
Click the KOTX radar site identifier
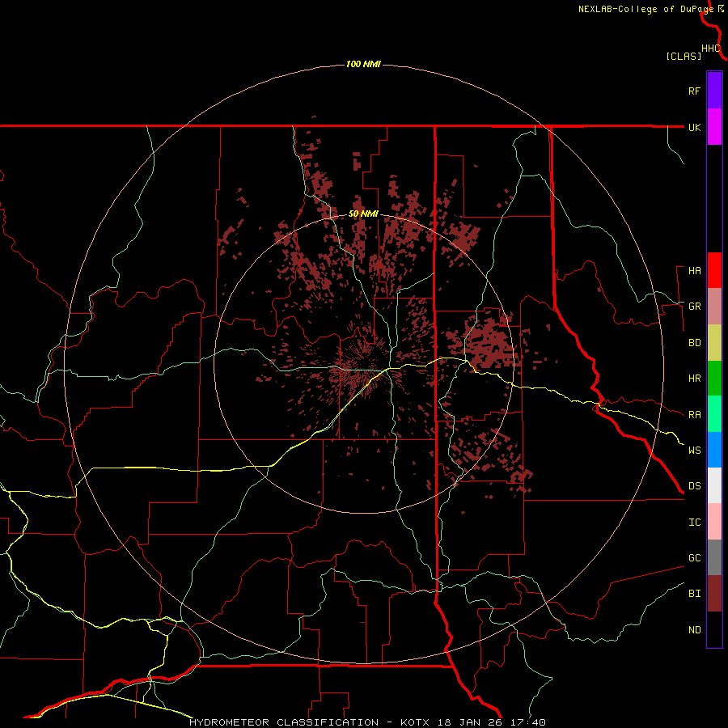(x=417, y=722)
